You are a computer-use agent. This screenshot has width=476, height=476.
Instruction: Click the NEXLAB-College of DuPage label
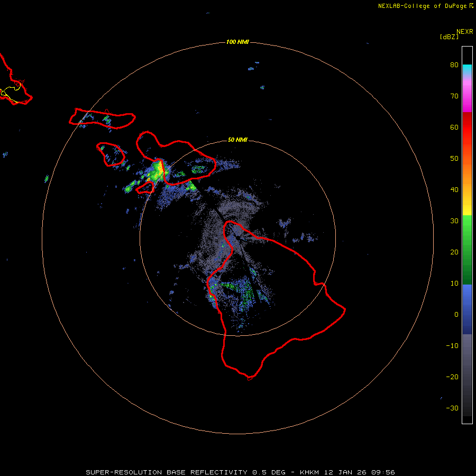coord(425,6)
